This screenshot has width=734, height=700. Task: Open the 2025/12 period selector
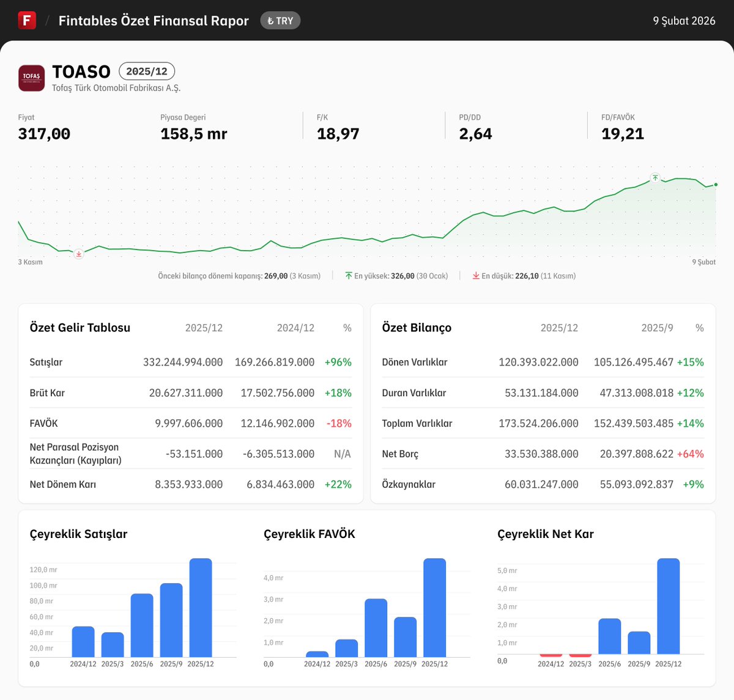pos(147,71)
